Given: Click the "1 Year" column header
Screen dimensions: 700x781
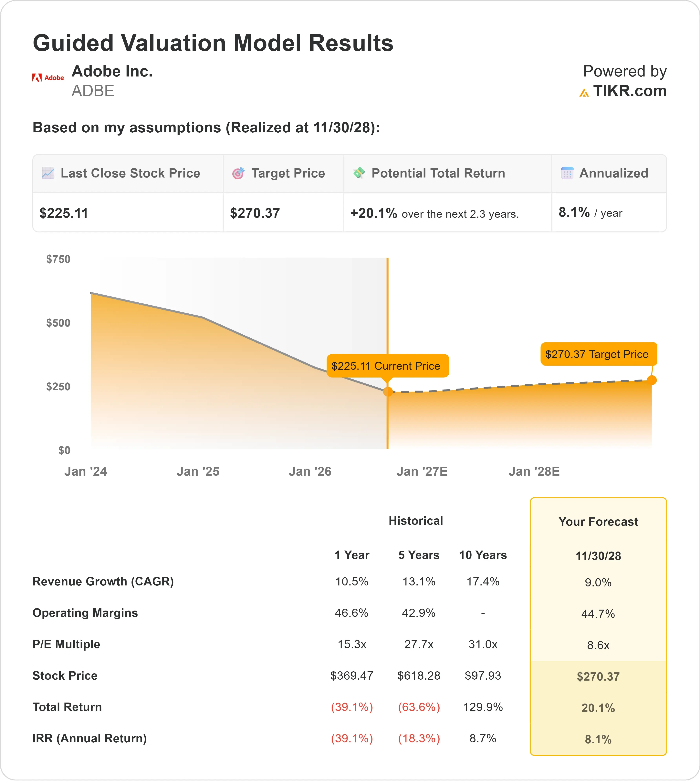Looking at the screenshot, I should (352, 555).
